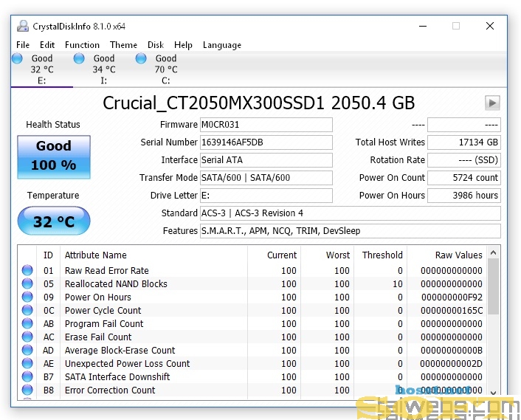This screenshot has width=521, height=420.
Task: Click the CrystalDiskInfo app icon in title bar
Action: click(23, 27)
